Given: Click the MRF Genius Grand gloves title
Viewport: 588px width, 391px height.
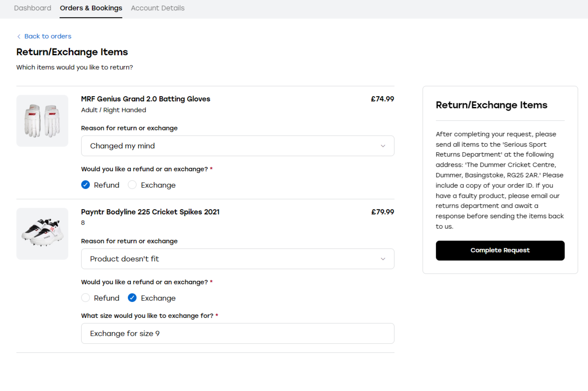Looking at the screenshot, I should pyautogui.click(x=145, y=99).
